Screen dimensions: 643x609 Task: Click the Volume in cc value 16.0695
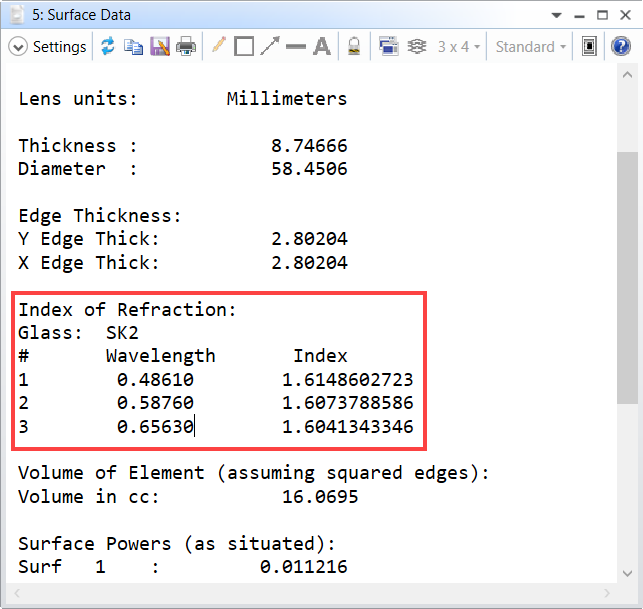(x=320, y=497)
